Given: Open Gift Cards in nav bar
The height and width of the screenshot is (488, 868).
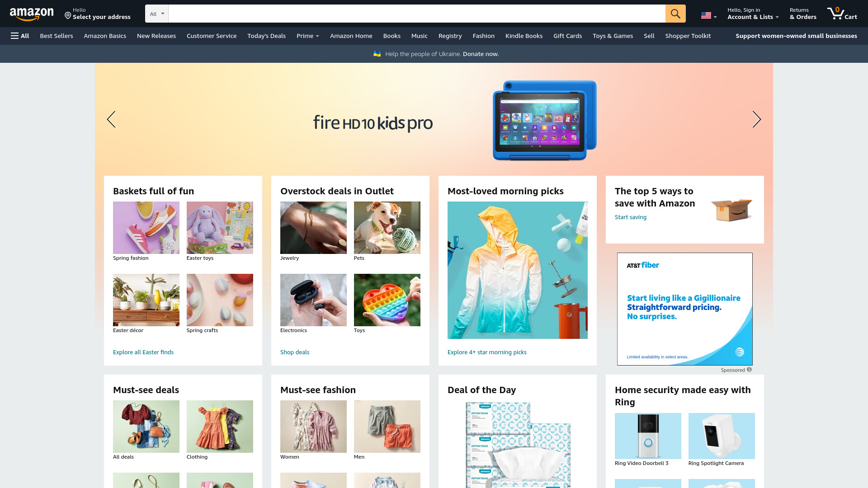Looking at the screenshot, I should [x=568, y=36].
